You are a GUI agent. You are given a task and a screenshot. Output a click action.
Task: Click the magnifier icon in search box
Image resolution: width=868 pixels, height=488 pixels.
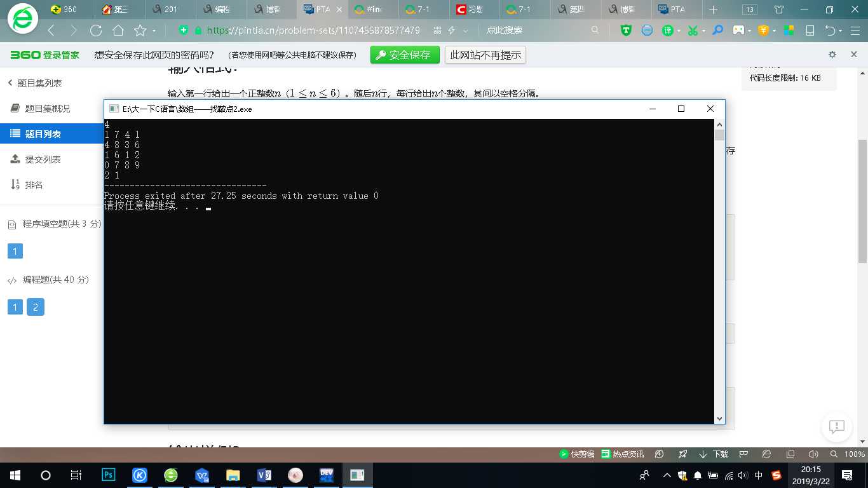595,30
